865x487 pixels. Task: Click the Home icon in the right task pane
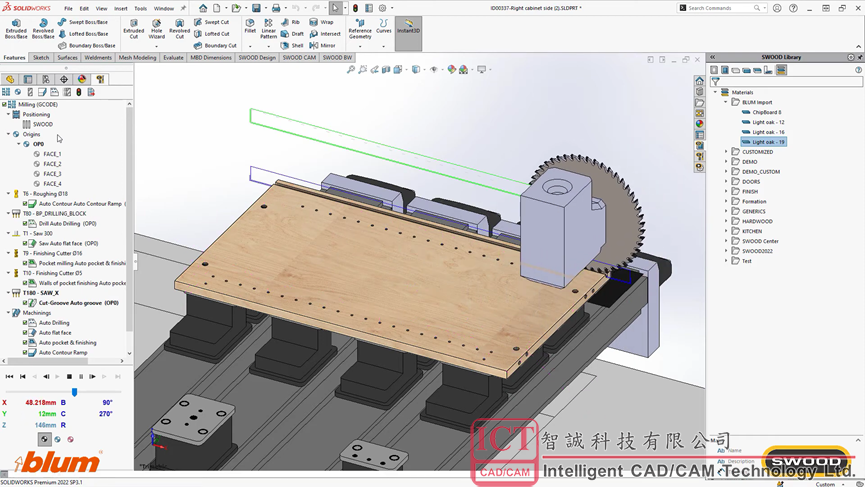click(700, 81)
